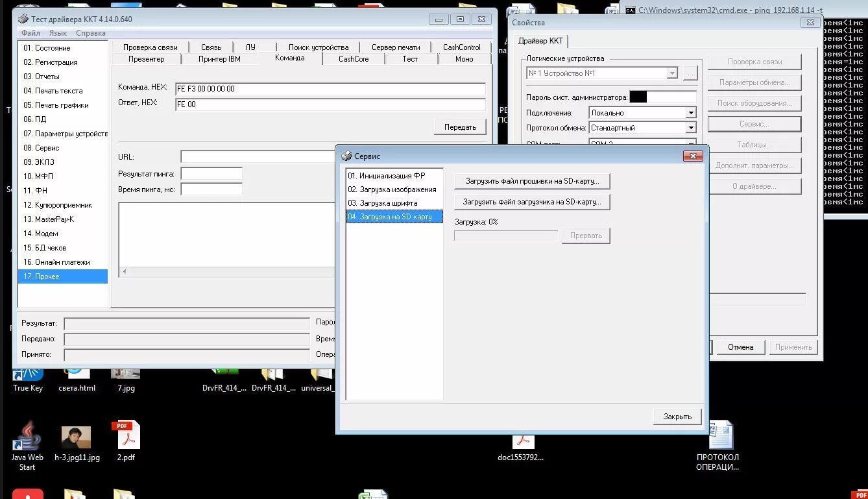Screen dimensions: 868x499
Task: Switch to the Презентер tab
Action: pos(146,59)
